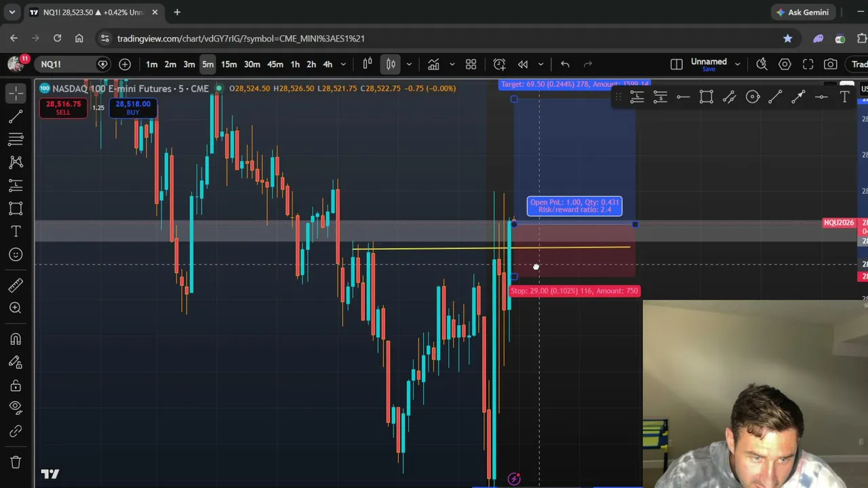Toggle hide all drawings eye icon

point(16,407)
